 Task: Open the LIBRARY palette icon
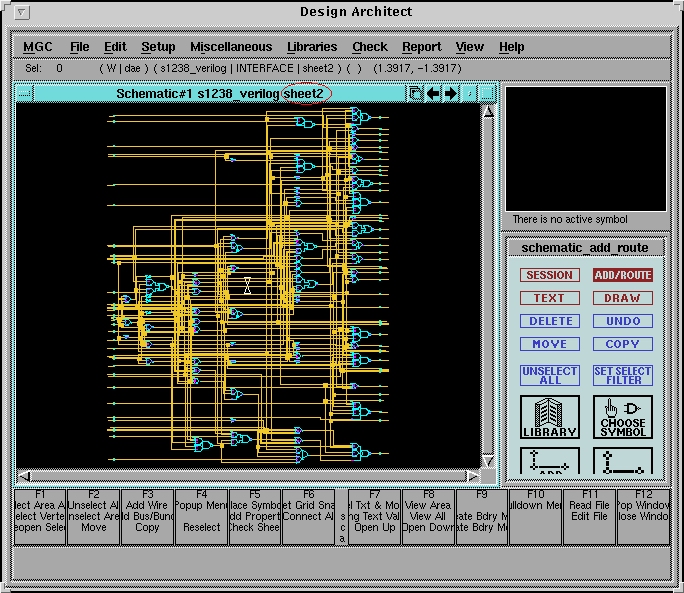(x=549, y=416)
